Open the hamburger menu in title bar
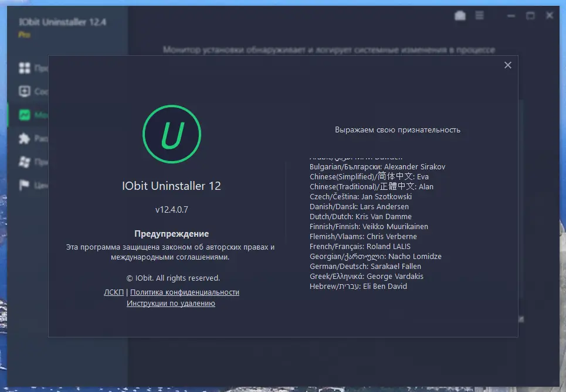The image size is (566, 392). [x=479, y=15]
